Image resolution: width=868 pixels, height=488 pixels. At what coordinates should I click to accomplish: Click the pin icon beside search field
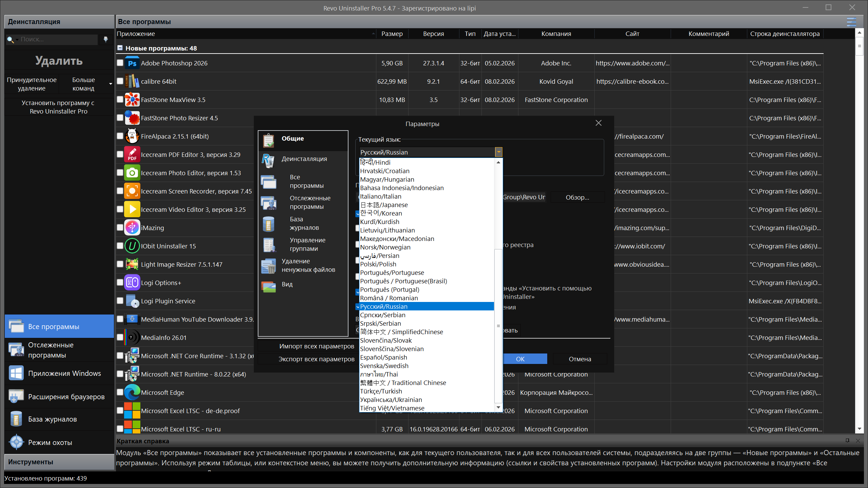[x=106, y=39]
